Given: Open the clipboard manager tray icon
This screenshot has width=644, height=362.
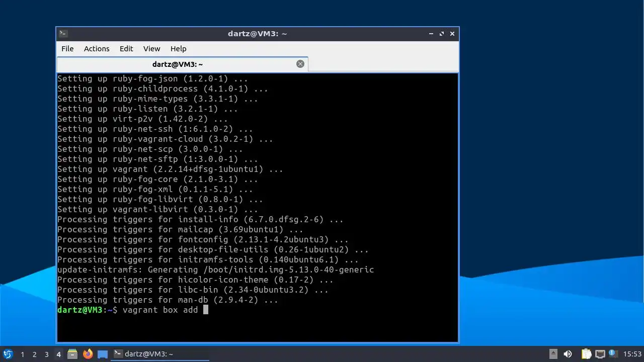Looking at the screenshot, I should click(x=586, y=354).
